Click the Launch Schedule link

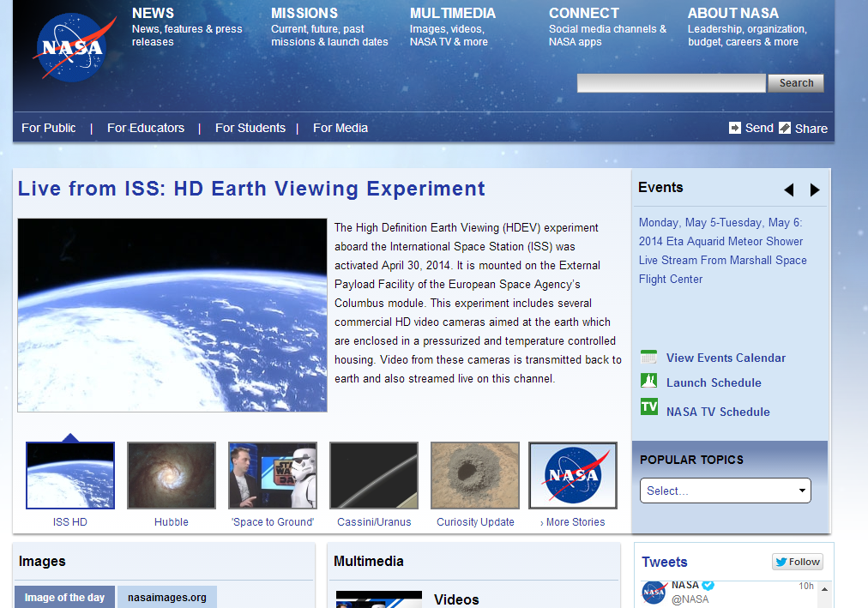714,382
